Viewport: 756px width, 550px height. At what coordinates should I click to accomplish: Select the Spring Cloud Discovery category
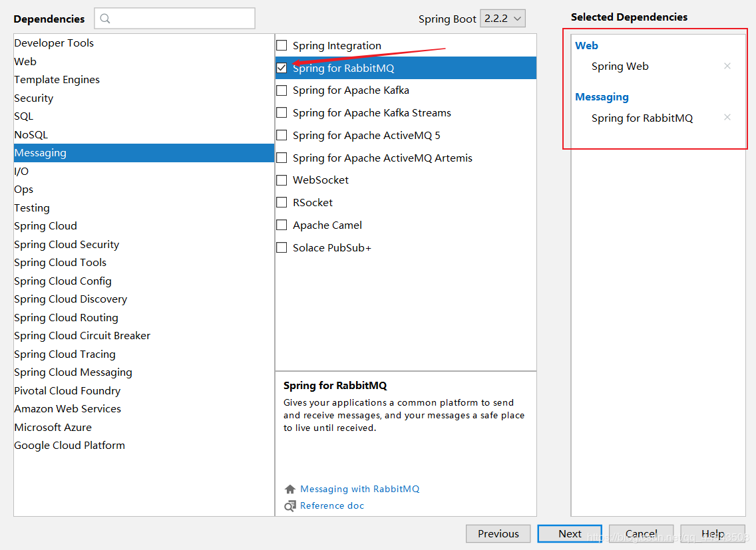pyautogui.click(x=144, y=299)
